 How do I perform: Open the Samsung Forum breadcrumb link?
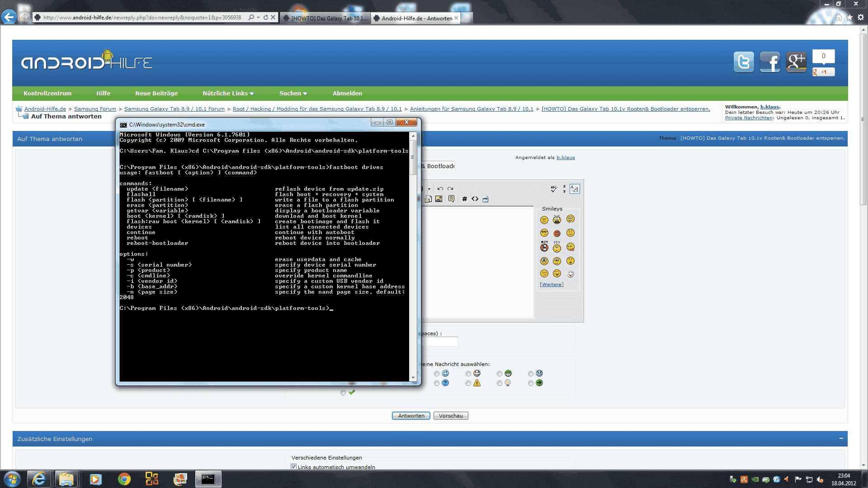click(95, 109)
